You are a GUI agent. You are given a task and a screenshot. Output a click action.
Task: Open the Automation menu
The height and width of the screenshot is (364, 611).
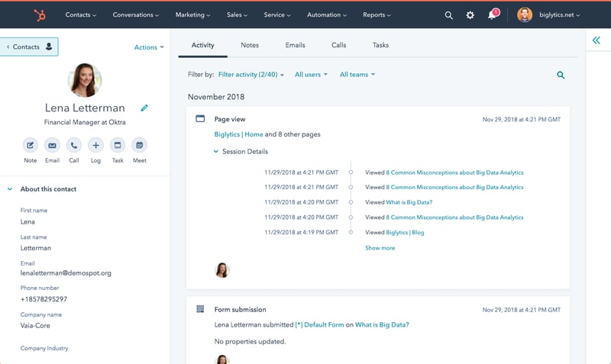click(327, 14)
